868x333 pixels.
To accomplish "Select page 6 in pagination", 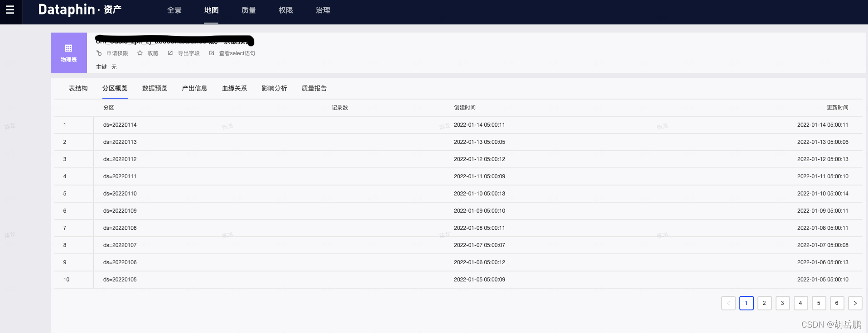I will tap(837, 303).
